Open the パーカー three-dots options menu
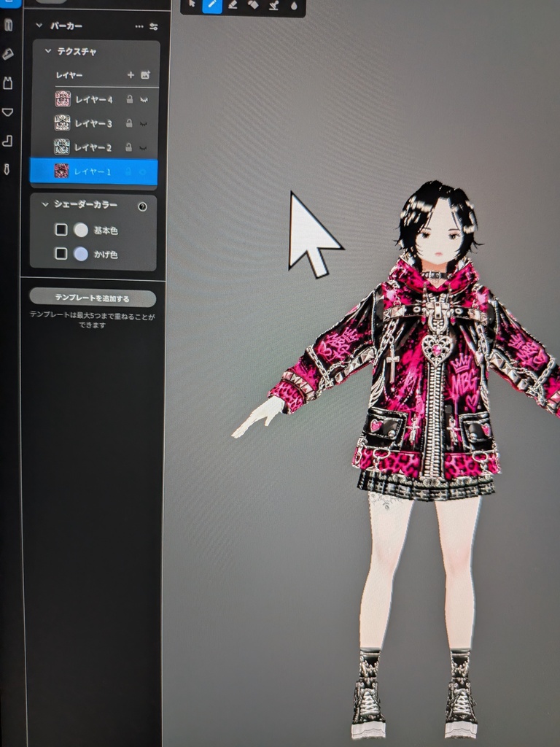 pos(139,27)
